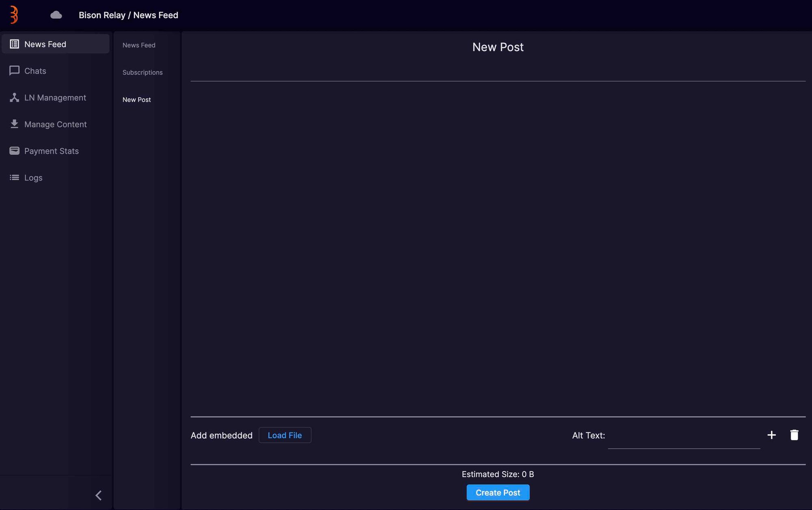
Task: Add embedded item with plus icon
Action: coord(771,435)
